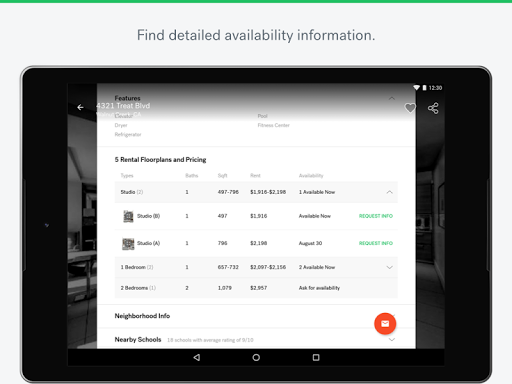Viewport: 512px width, 384px height.
Task: Request info for Studio (B)
Action: tap(376, 216)
